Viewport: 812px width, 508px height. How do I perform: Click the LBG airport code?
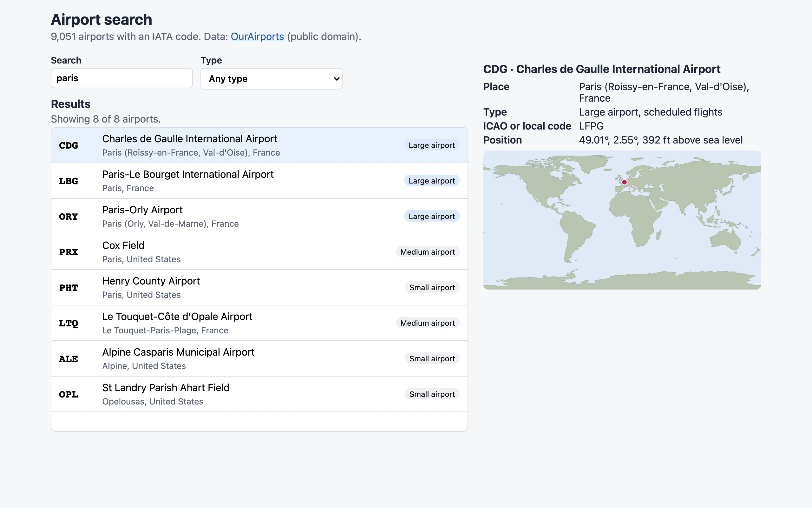pos(69,181)
